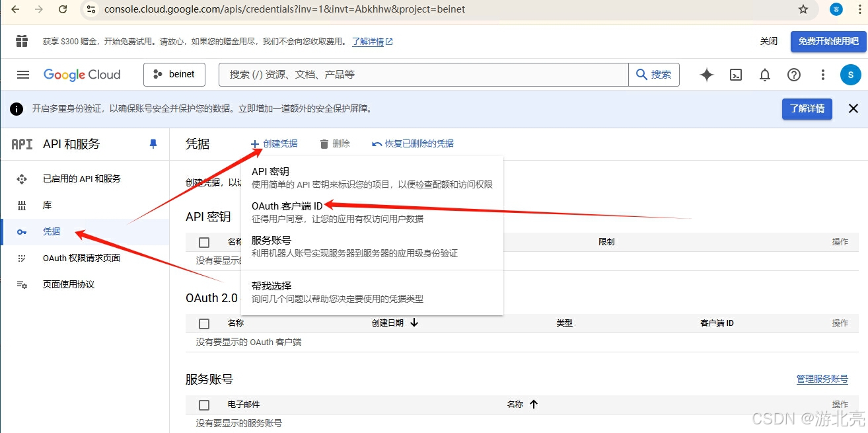The image size is (868, 433).
Task: Choose 帮我选择 menu entry
Action: click(372, 292)
